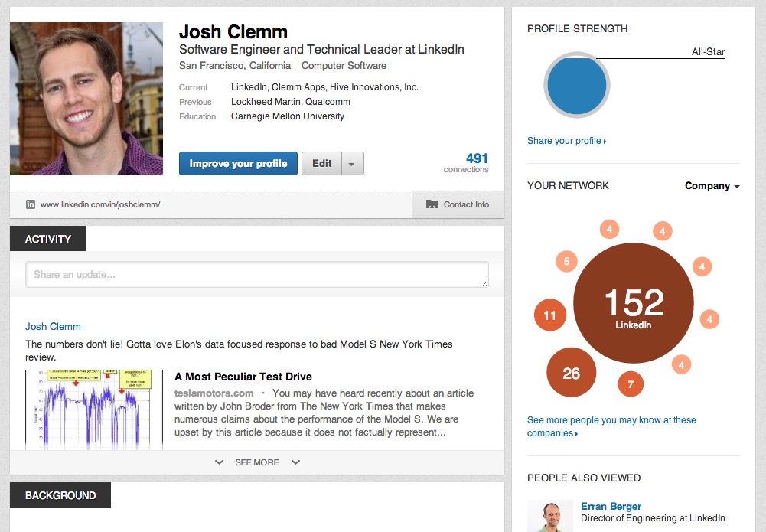
Task: Open the linkedin.com/in/joshclemm profile URL
Action: tap(100, 204)
